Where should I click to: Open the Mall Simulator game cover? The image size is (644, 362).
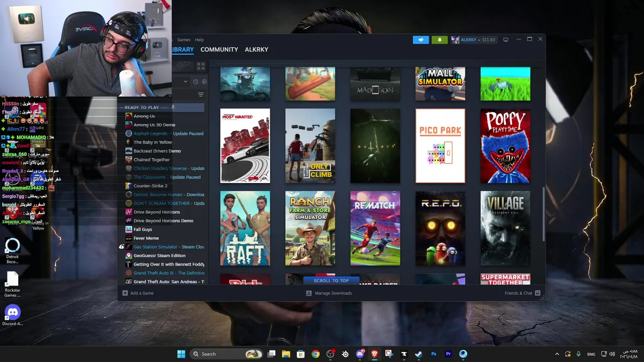coord(440,84)
